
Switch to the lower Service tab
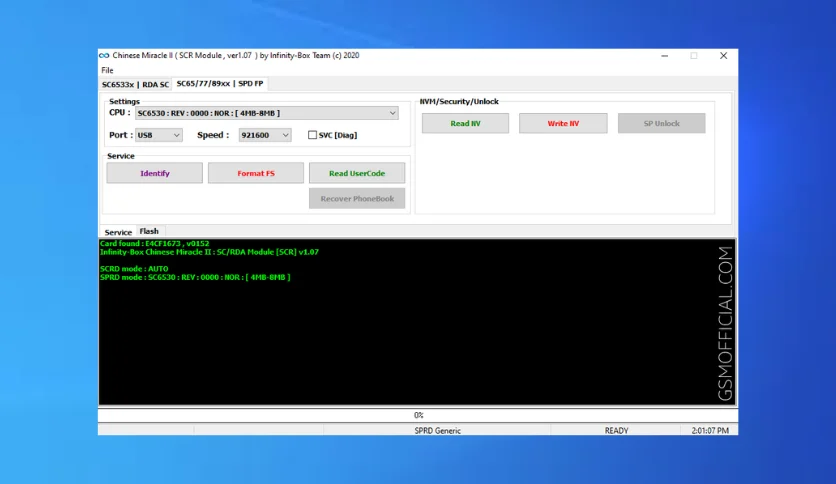point(118,232)
